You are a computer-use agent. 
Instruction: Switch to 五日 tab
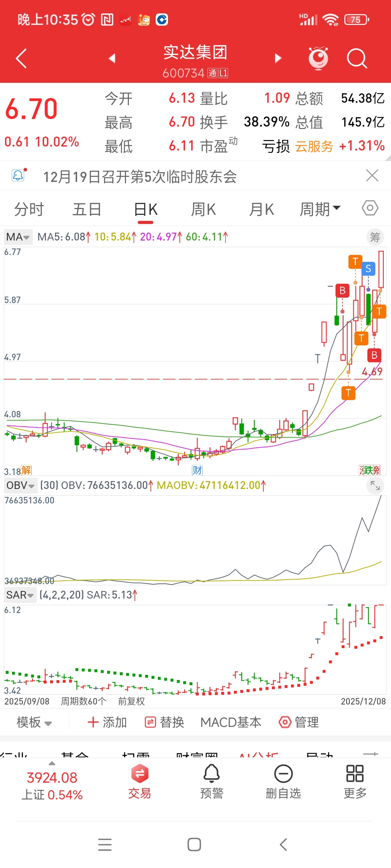tap(87, 209)
